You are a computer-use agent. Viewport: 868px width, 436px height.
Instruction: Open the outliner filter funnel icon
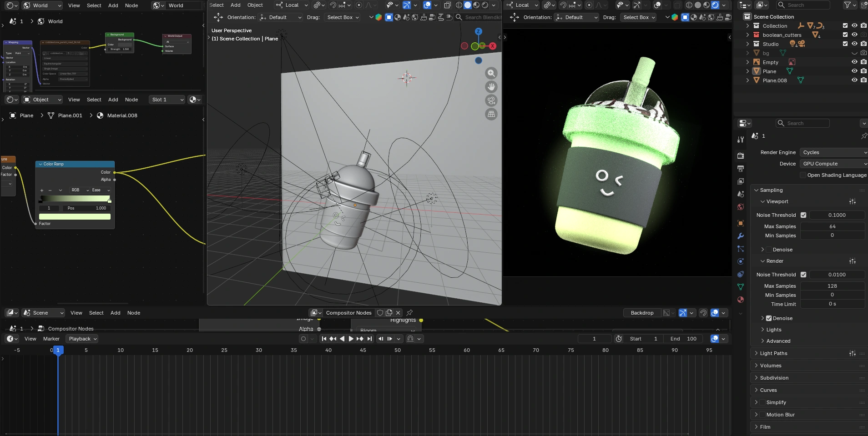tap(848, 5)
